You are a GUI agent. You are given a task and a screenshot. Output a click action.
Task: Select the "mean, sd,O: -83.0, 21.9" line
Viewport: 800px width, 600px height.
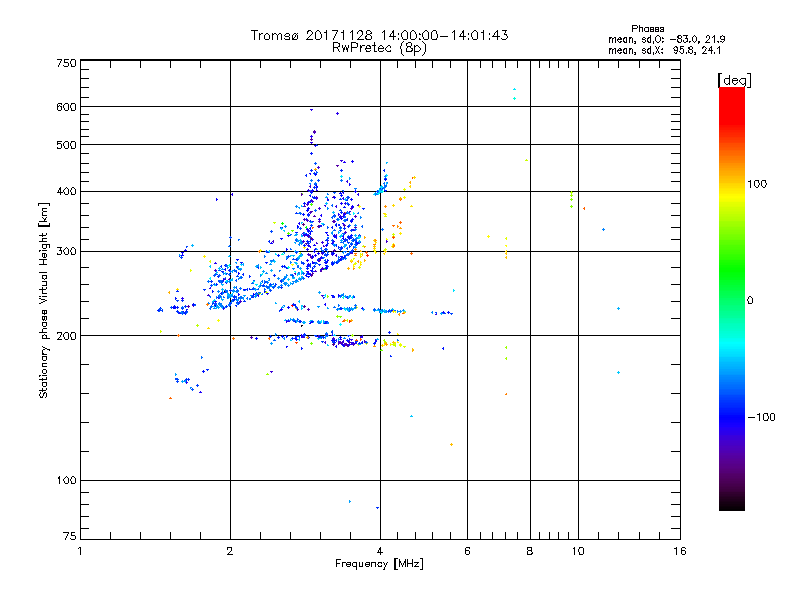tap(667, 39)
